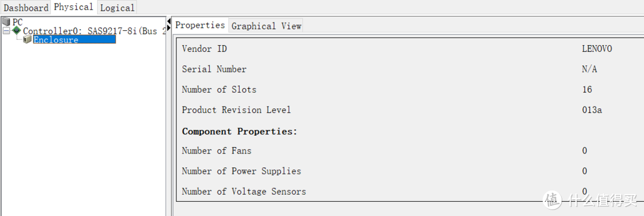Click the LENOVO vendor value
This screenshot has width=644, height=216.
pyautogui.click(x=597, y=49)
